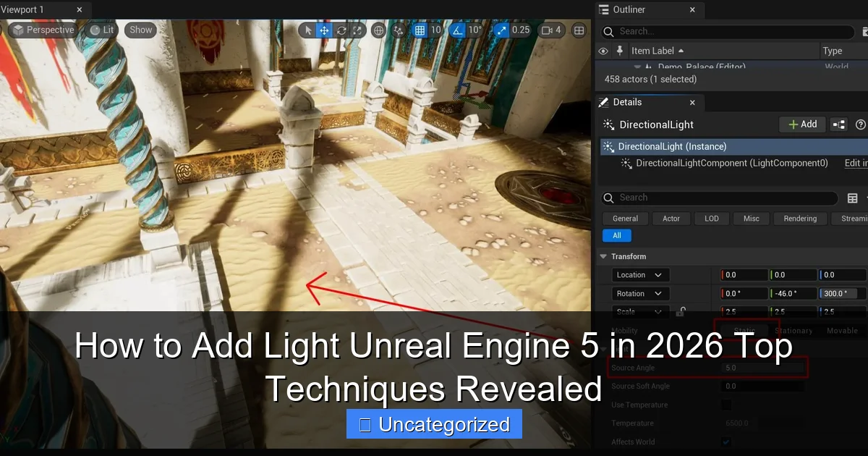Enable surface snapping in viewport toolbar

[398, 30]
